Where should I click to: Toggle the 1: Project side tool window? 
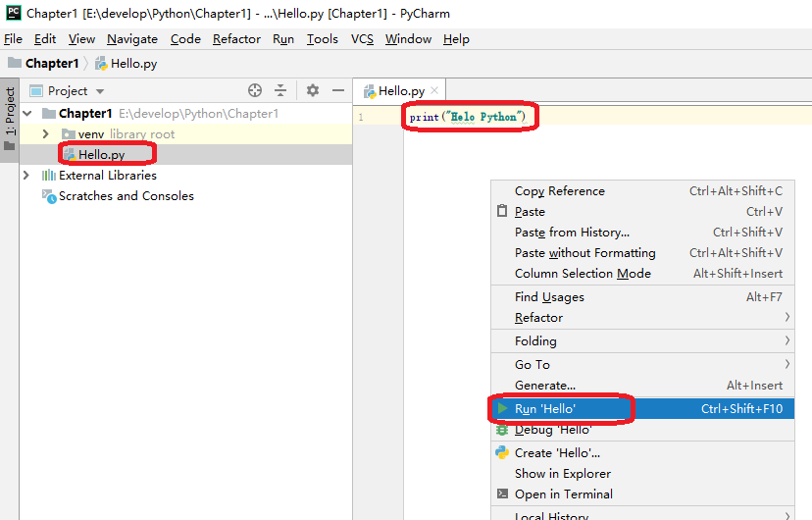[10, 119]
